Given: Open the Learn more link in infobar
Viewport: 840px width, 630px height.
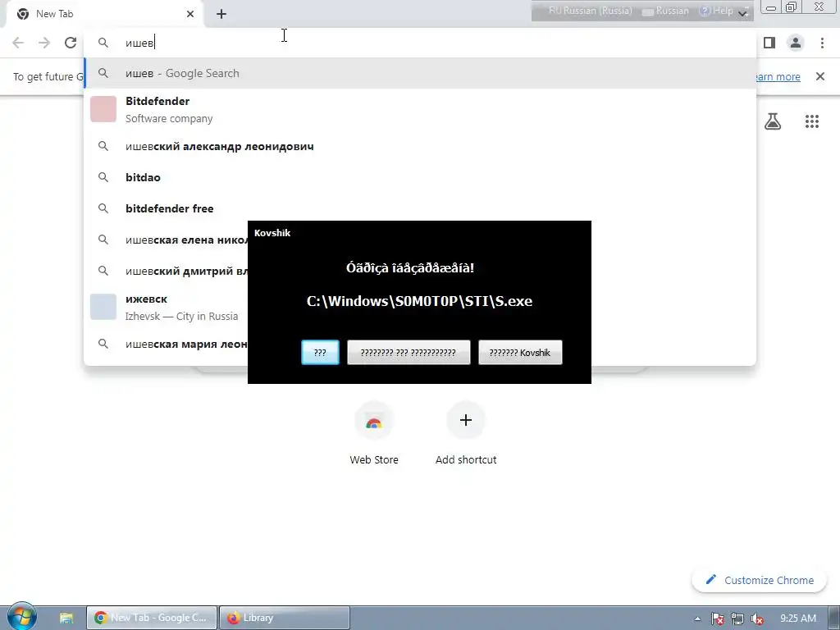Looking at the screenshot, I should point(778,76).
